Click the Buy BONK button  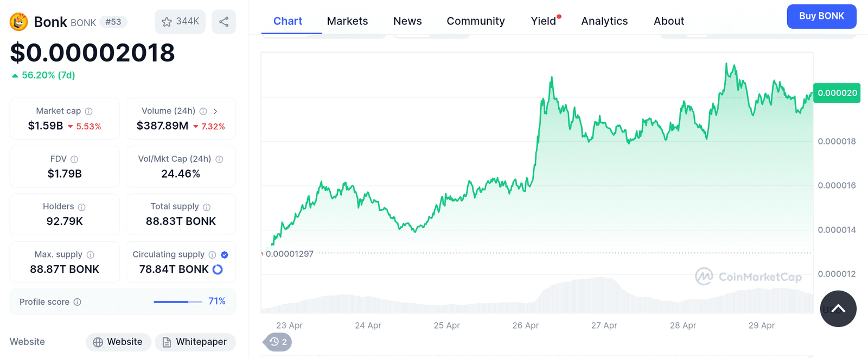821,16
